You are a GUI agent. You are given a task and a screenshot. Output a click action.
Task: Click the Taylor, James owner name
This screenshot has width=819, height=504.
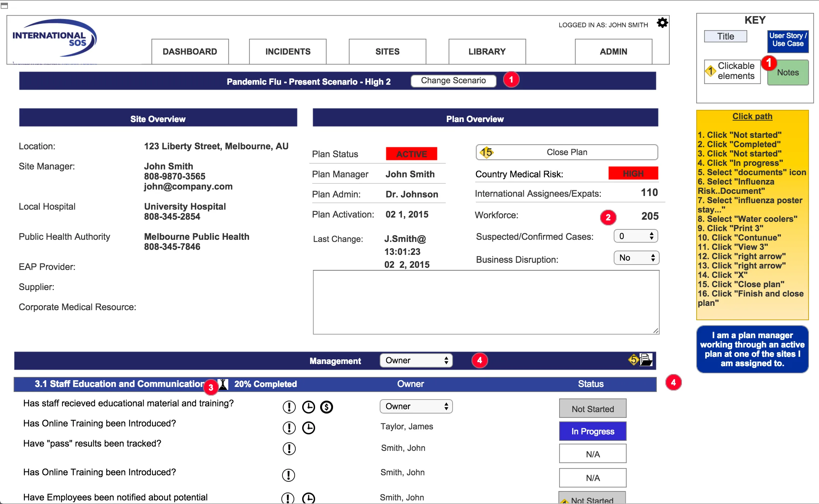point(407,426)
